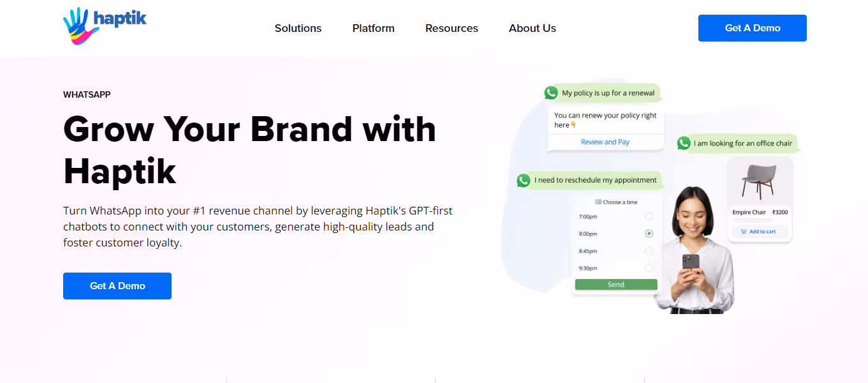Click the ₹3200 price text
Screen dimensions: 868x383
779,213
